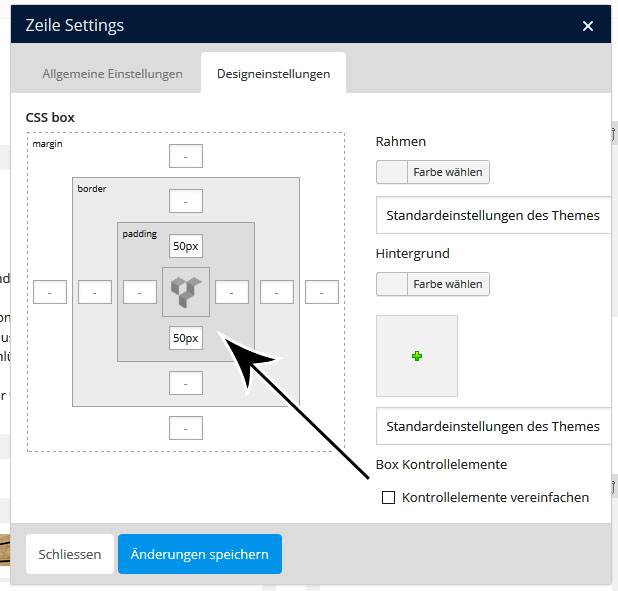Enable Kontrollelemente vereinfachen checkbox
This screenshot has width=618, height=591.
389,497
